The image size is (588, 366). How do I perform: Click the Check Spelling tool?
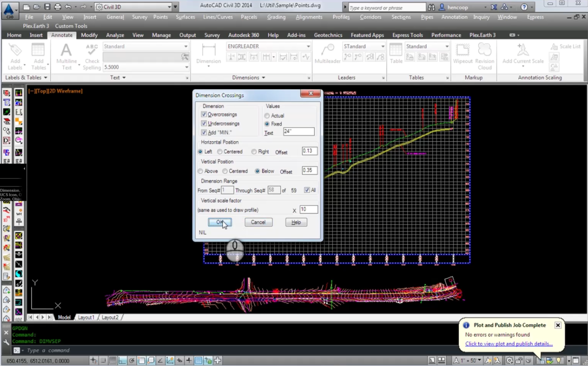(x=92, y=57)
